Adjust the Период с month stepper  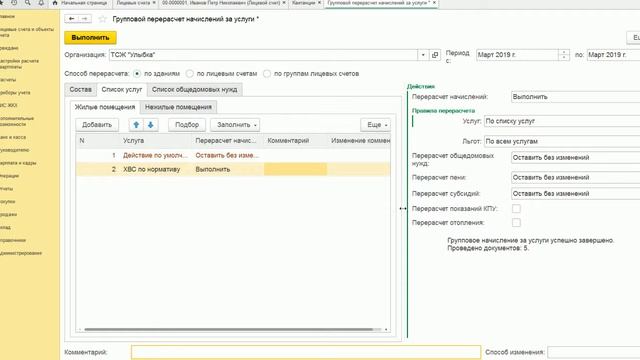[564, 55]
